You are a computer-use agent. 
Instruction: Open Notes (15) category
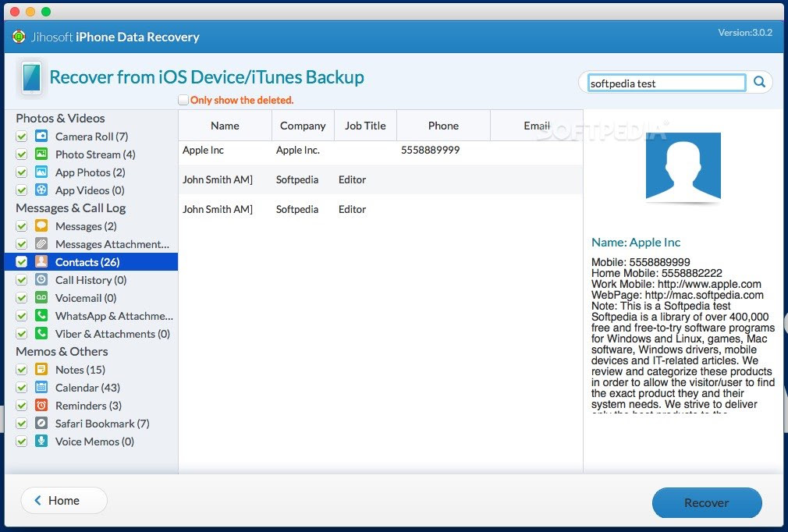point(80,370)
